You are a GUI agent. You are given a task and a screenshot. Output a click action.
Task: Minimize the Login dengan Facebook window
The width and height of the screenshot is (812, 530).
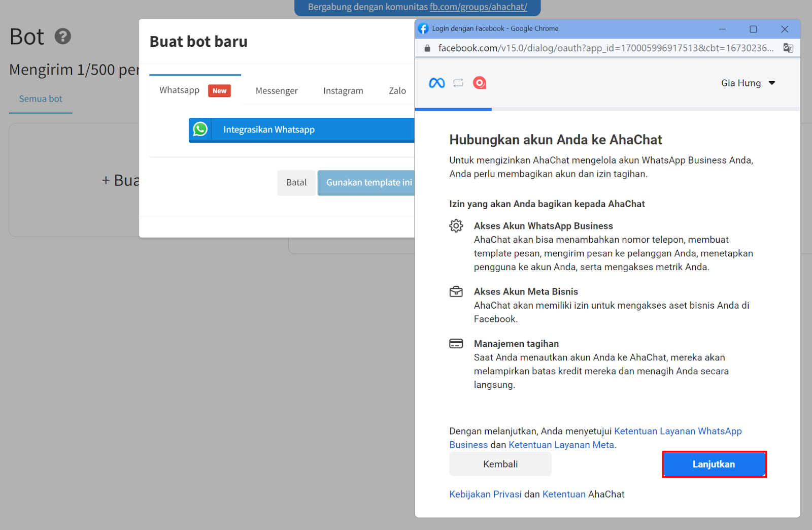(x=722, y=29)
